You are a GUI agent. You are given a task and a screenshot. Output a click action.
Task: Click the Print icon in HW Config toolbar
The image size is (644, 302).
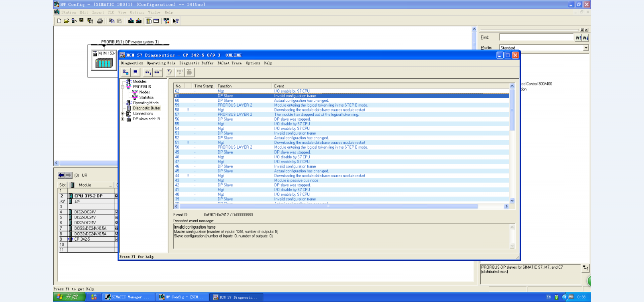click(x=100, y=21)
